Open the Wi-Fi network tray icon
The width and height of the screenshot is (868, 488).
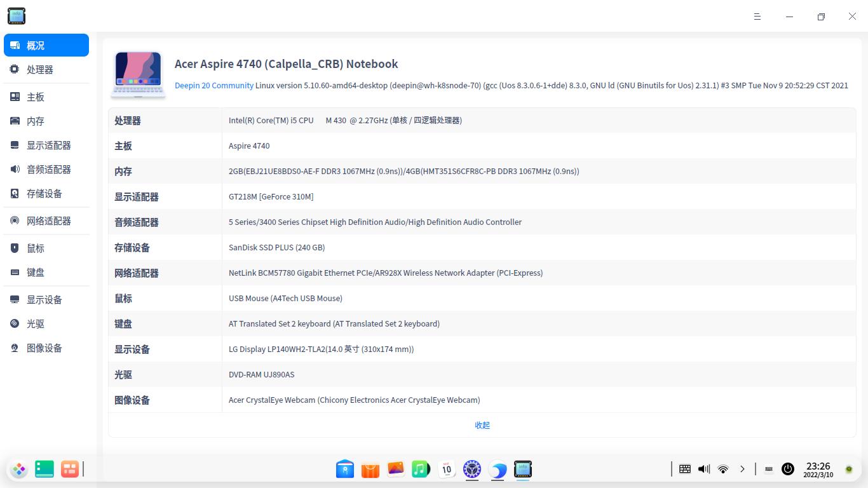pyautogui.click(x=723, y=470)
